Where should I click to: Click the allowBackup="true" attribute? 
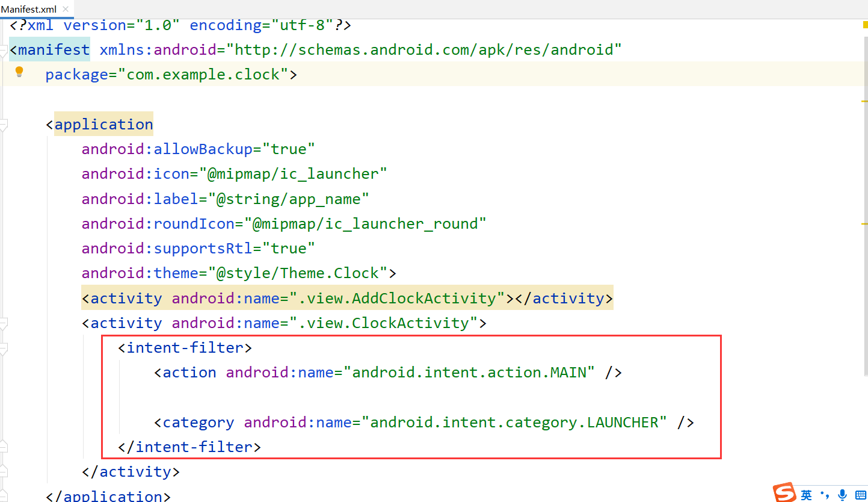(199, 149)
